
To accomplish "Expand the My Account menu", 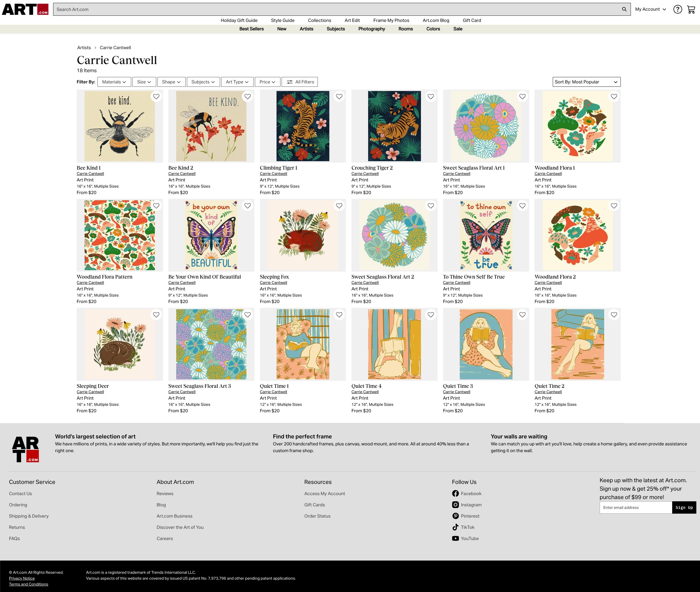I will [650, 9].
